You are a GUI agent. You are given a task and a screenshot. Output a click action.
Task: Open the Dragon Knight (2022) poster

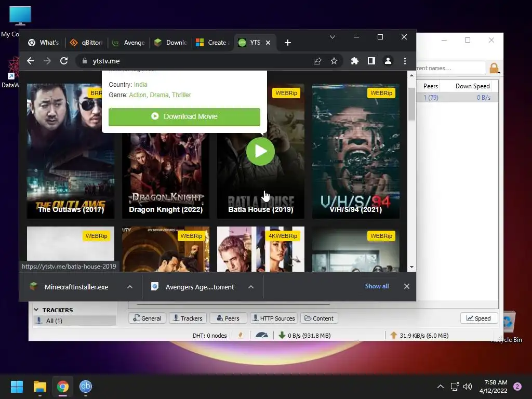166,176
